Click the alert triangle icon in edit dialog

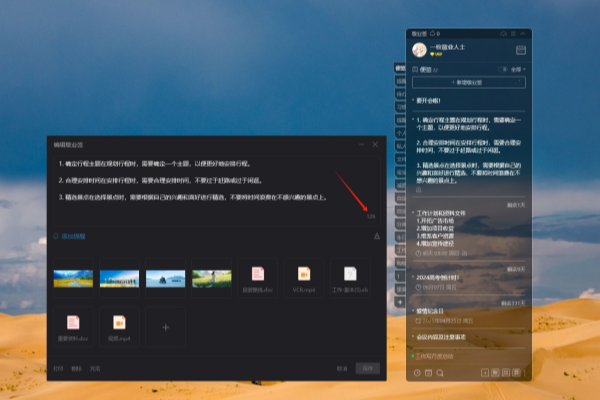click(x=376, y=237)
